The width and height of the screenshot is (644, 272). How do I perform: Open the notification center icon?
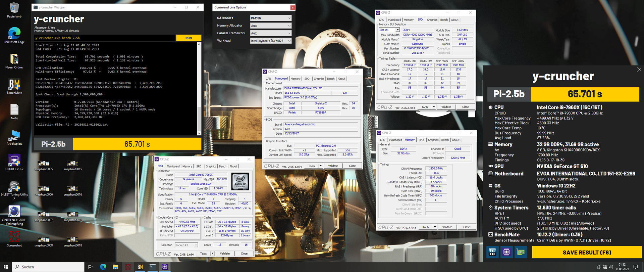pos(635,267)
